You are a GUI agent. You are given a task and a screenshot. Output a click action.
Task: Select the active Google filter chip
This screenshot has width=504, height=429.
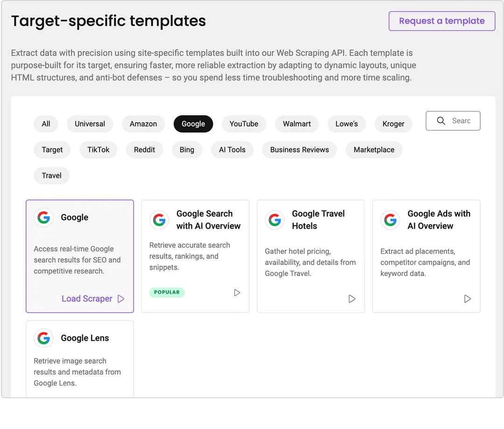click(193, 124)
